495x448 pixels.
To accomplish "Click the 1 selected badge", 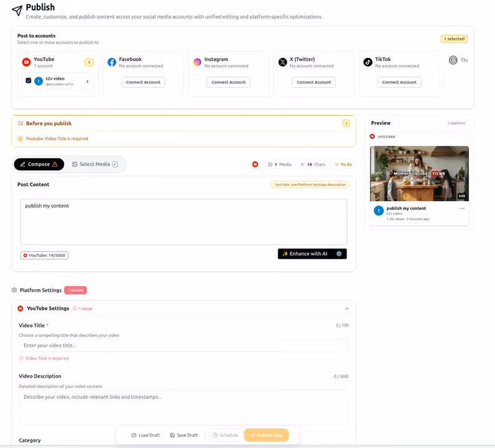I will 455,39.
